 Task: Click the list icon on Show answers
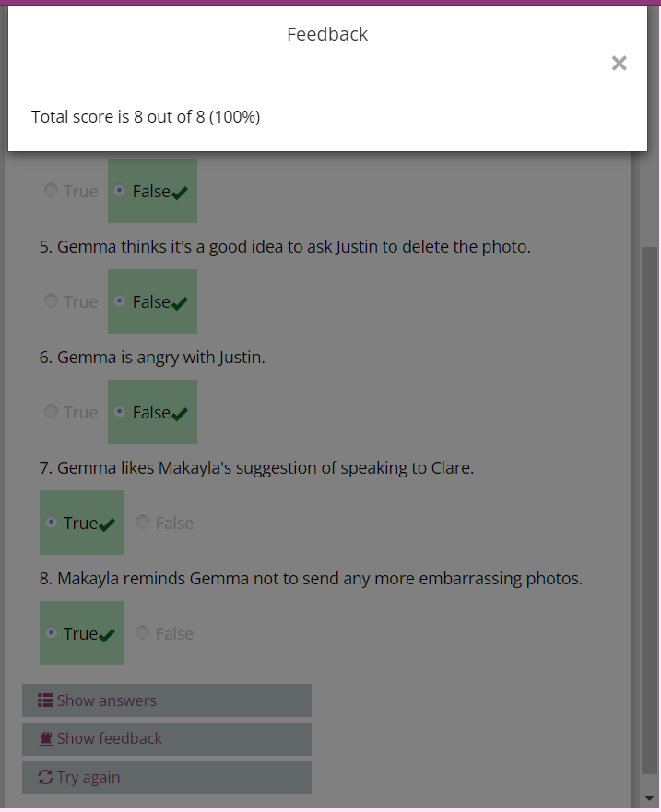tap(45, 700)
